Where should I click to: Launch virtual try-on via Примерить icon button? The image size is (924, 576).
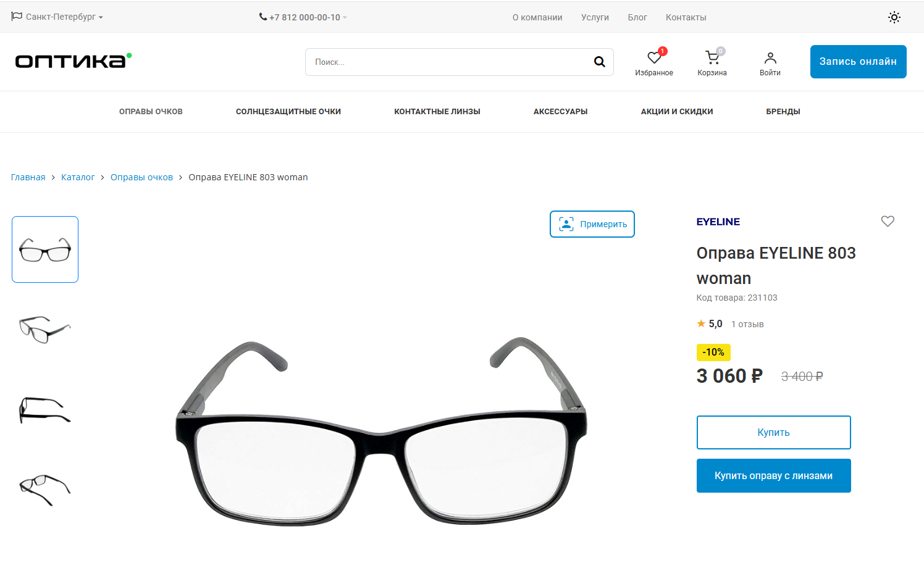click(x=566, y=223)
